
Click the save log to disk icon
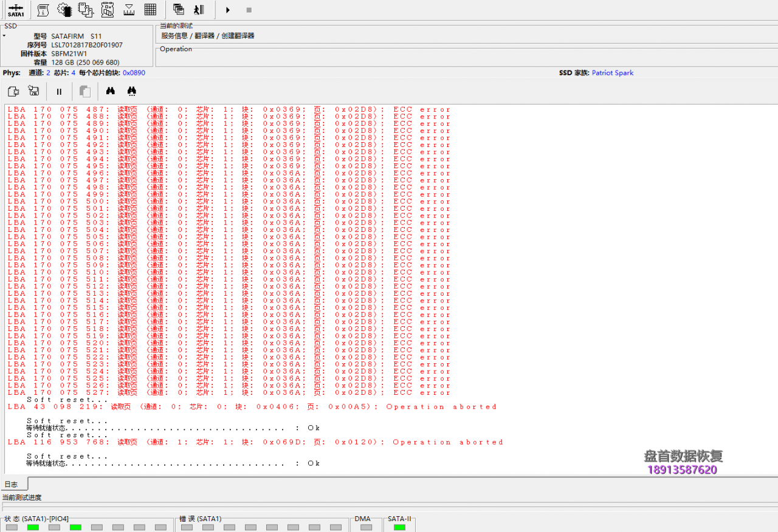click(34, 92)
